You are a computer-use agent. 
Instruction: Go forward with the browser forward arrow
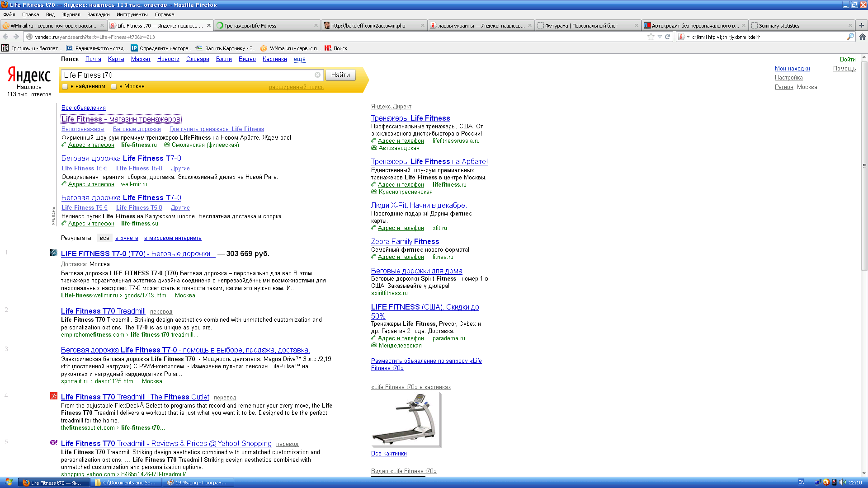coord(16,37)
